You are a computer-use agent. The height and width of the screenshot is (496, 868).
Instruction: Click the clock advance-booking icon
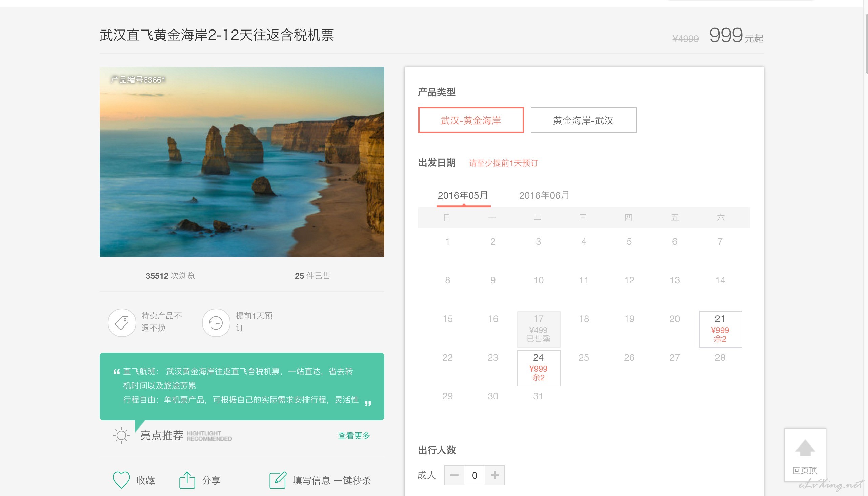[216, 322]
